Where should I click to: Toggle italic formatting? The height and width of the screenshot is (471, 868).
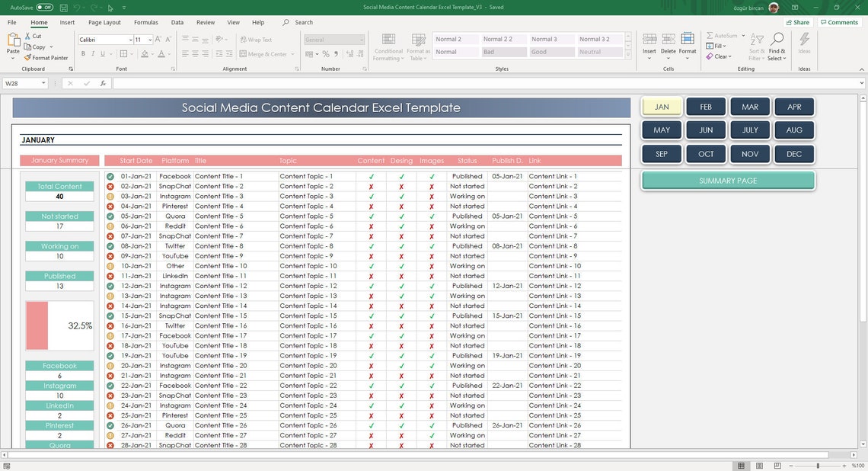pos(92,53)
